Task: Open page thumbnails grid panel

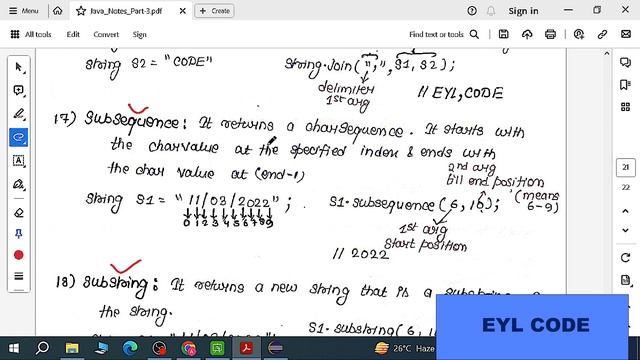Action: click(625, 107)
